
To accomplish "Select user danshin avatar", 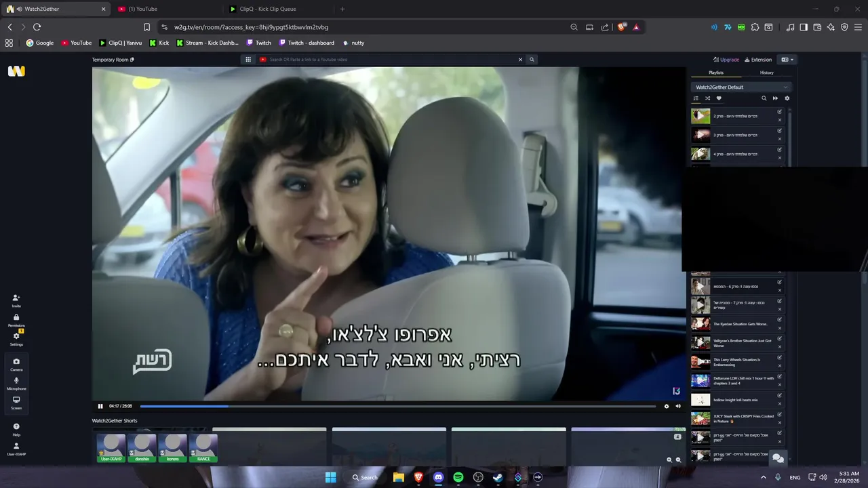I will coord(142,448).
